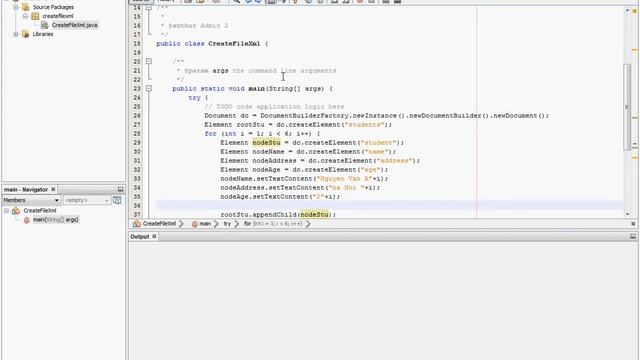640x360 pixels.
Task: Click nodeAddress on line 31
Action: click(x=274, y=160)
